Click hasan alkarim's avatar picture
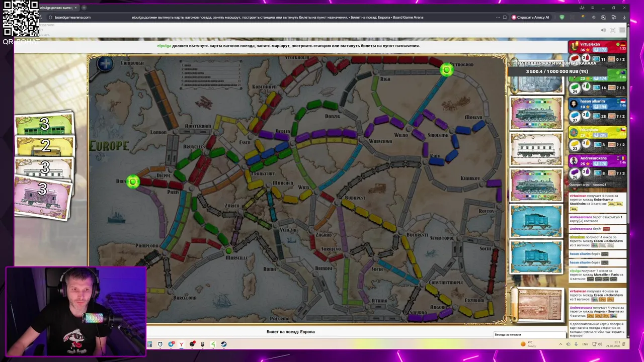Viewport: 644px width, 362px height. (574, 103)
